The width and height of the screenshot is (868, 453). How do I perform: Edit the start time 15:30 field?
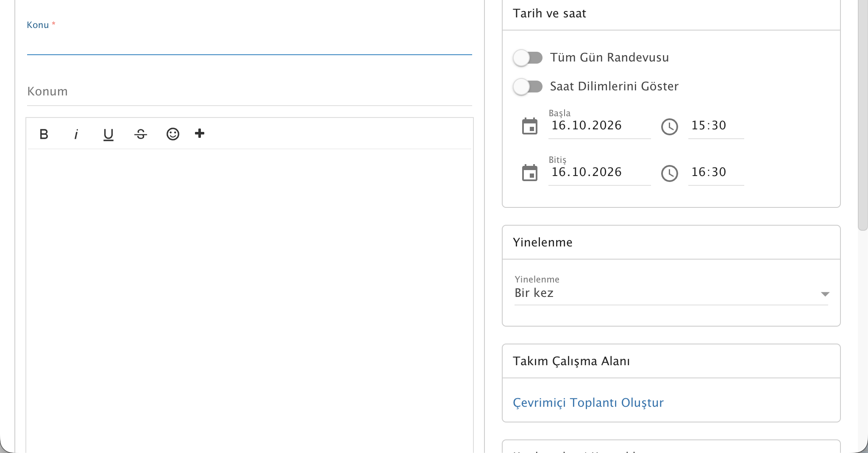click(x=716, y=126)
